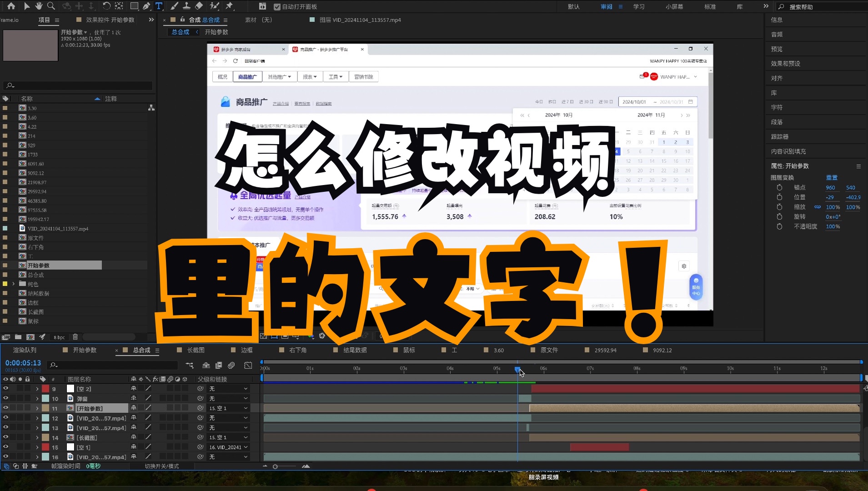Pick the Clone Stamp tool
The height and width of the screenshot is (491, 868).
click(187, 6)
